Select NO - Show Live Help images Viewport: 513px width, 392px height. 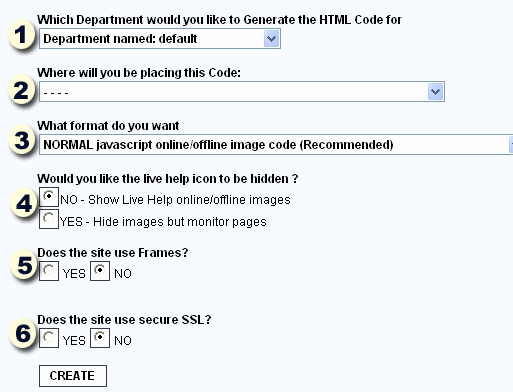click(49, 197)
